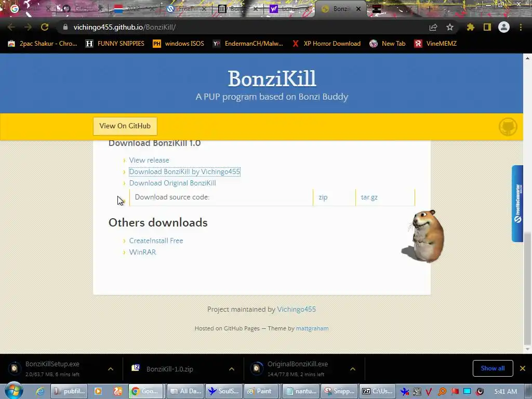The image size is (532, 399).
Task: Open the windows ISOS bookmark
Action: click(179, 44)
